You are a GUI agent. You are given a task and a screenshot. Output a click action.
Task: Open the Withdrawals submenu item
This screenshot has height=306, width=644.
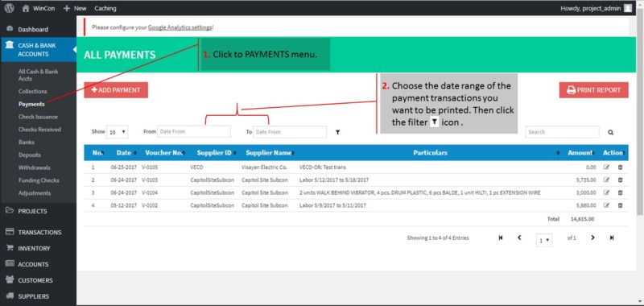35,167
